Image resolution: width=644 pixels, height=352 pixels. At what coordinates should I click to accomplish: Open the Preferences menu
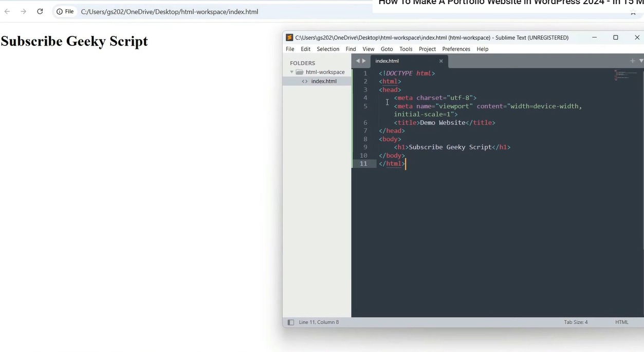pos(456,49)
